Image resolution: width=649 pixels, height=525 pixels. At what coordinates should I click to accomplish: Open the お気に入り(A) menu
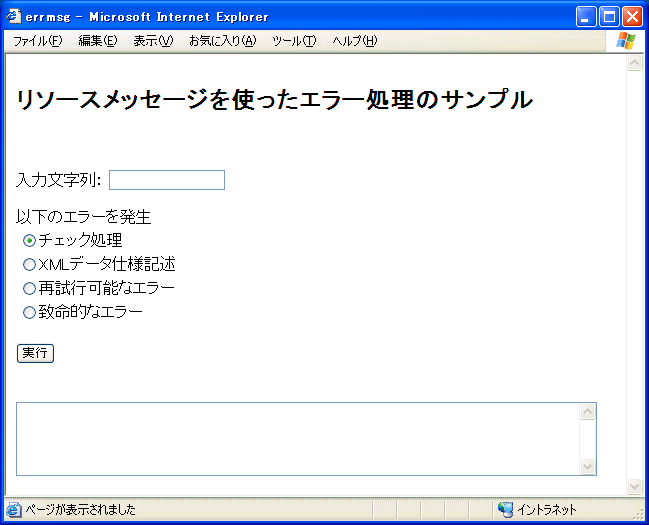click(223, 41)
